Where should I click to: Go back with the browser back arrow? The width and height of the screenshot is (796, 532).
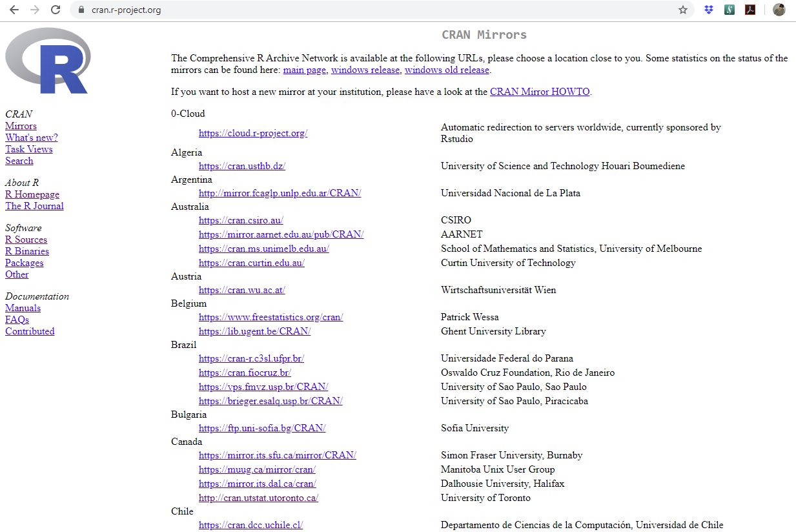point(14,10)
